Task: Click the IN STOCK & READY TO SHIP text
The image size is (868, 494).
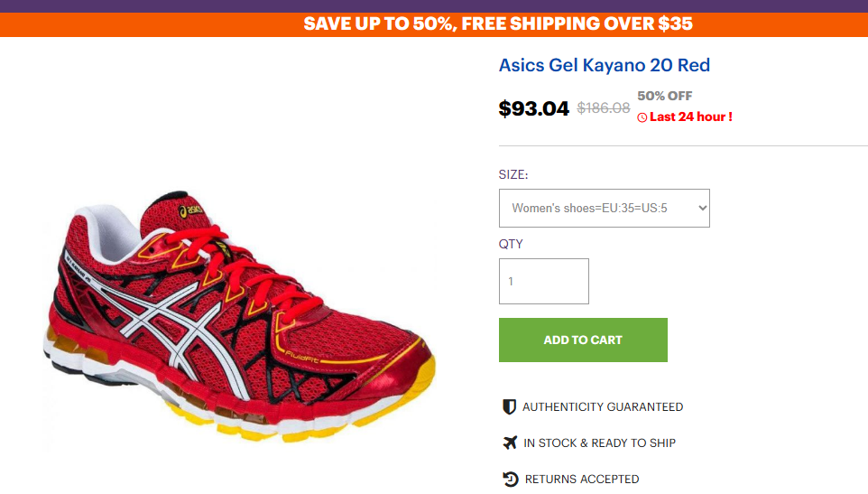Action: [x=599, y=443]
